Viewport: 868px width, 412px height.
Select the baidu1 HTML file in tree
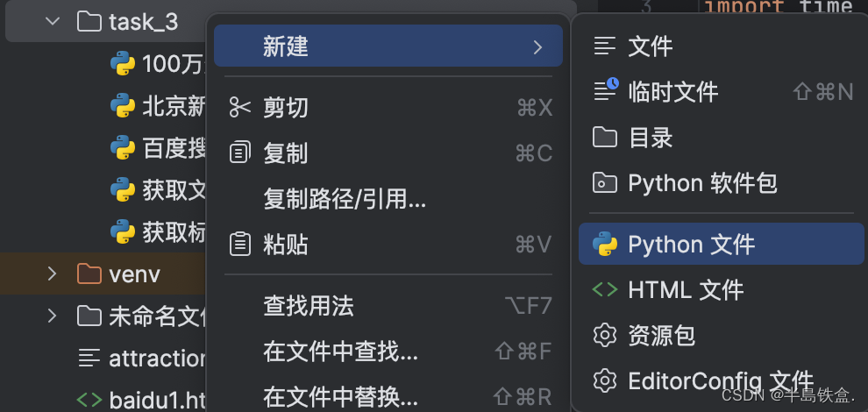(140, 400)
